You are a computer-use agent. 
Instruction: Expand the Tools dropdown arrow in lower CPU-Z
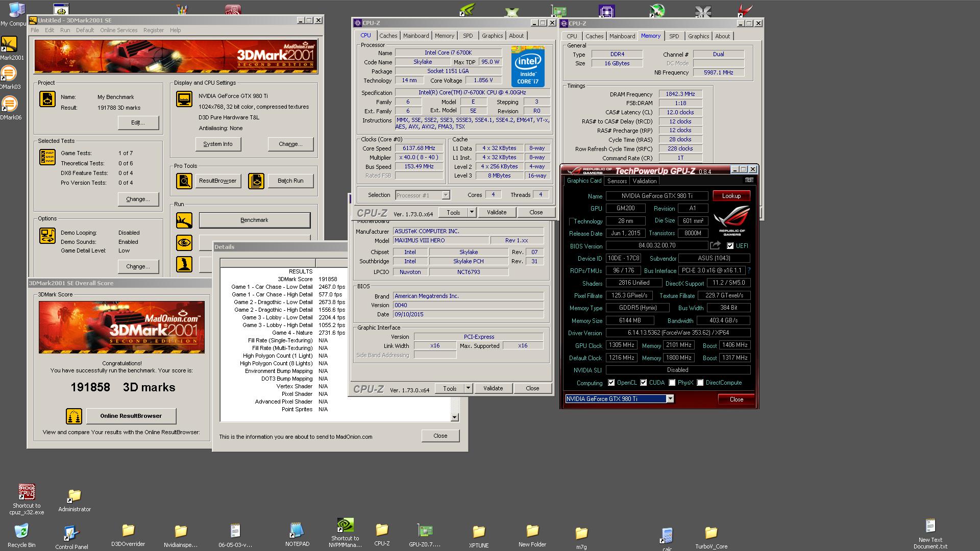pos(468,388)
